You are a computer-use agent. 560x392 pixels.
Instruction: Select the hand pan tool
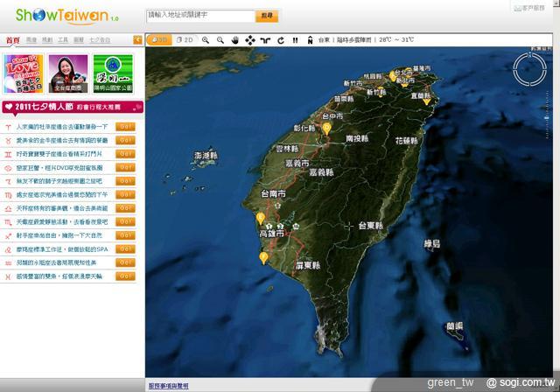click(x=234, y=40)
